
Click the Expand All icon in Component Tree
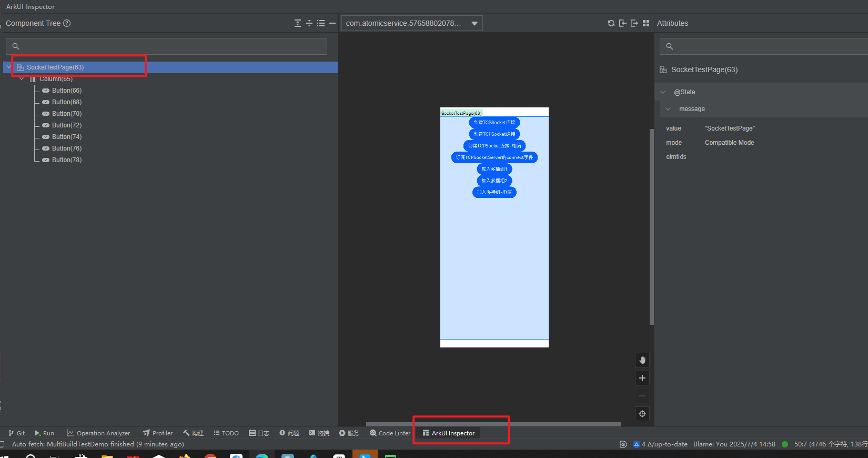[x=298, y=23]
